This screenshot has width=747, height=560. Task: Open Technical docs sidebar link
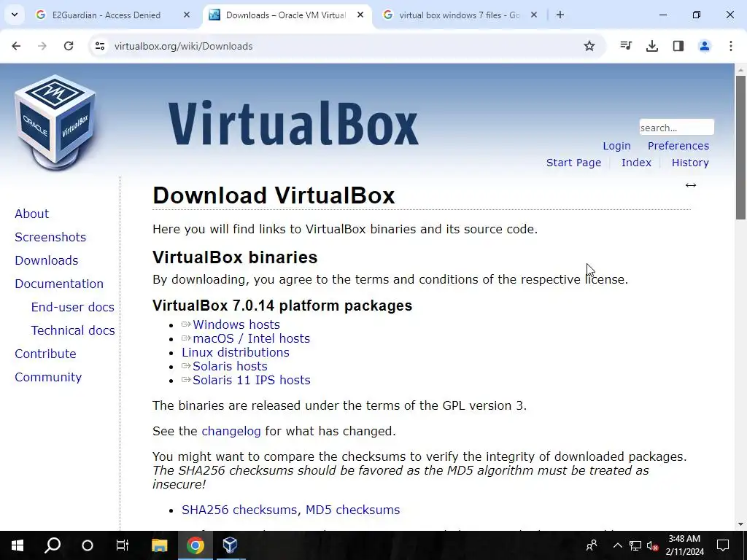73,330
